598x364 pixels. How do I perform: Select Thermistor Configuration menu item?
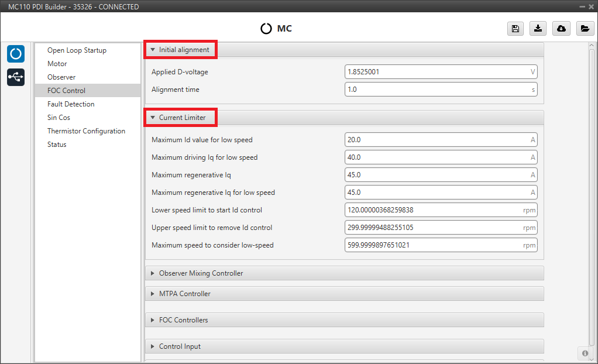(86, 131)
